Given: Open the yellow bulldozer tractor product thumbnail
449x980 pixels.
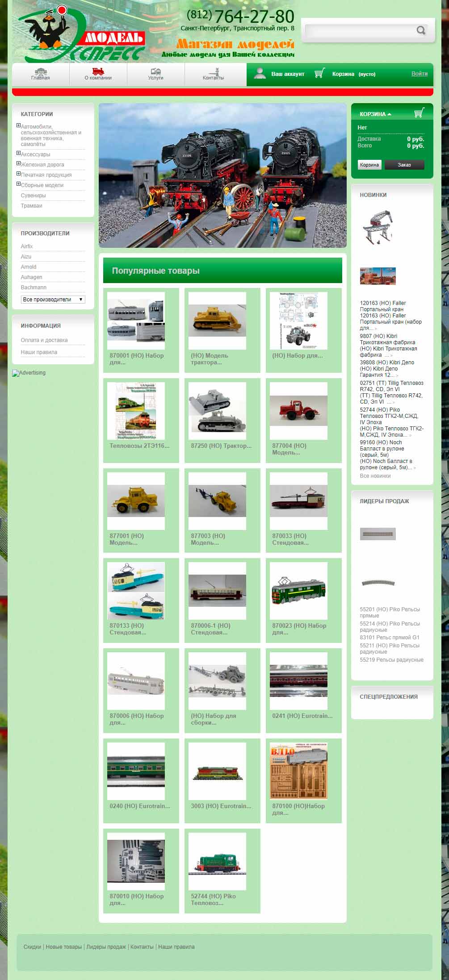Looking at the screenshot, I should (x=217, y=321).
